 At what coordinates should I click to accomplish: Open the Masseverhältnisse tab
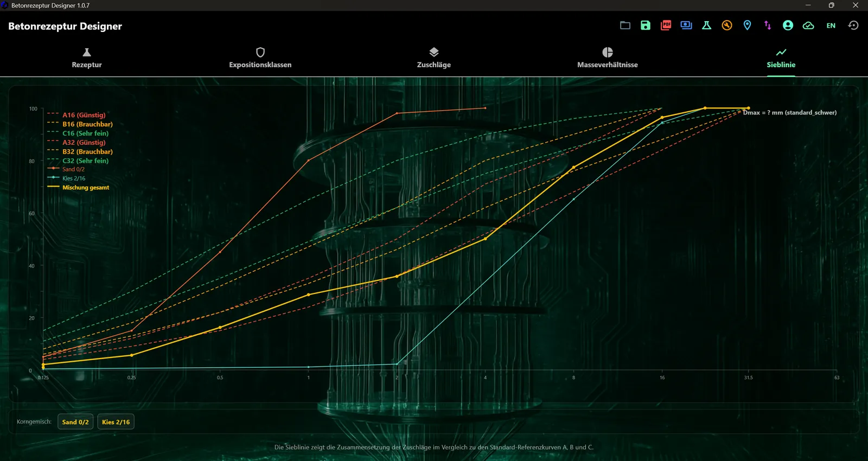click(608, 58)
